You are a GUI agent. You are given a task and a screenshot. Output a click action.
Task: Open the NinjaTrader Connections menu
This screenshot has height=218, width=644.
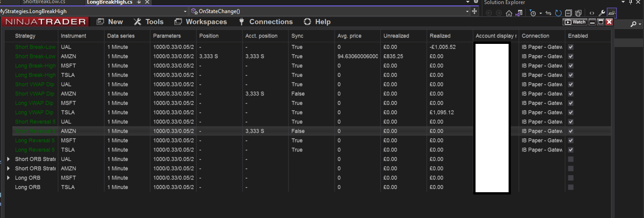[266, 22]
